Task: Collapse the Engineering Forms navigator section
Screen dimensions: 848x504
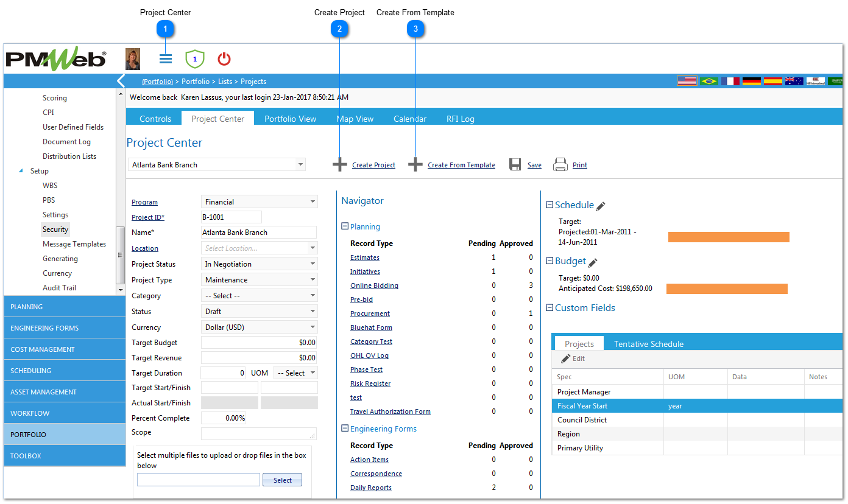Action: click(345, 429)
